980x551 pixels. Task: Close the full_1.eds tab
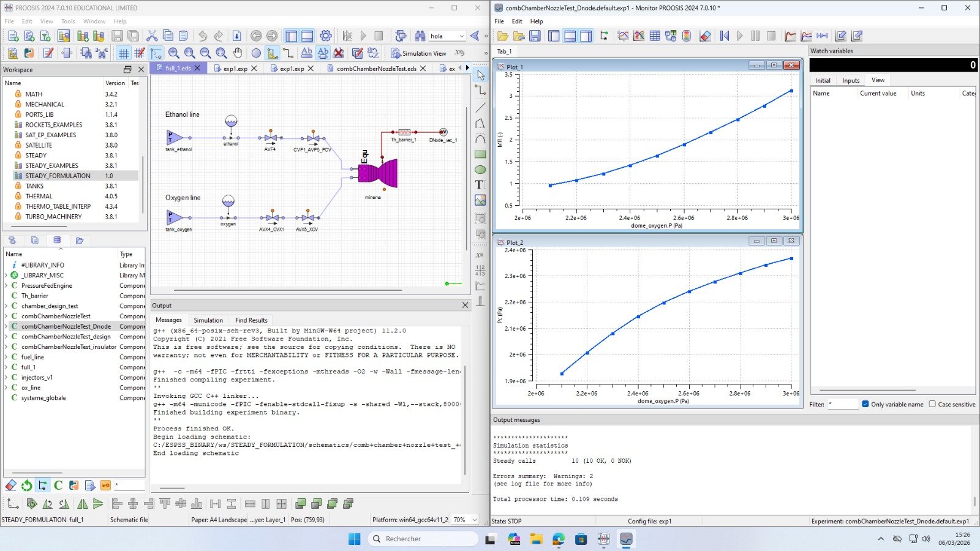[198, 69]
